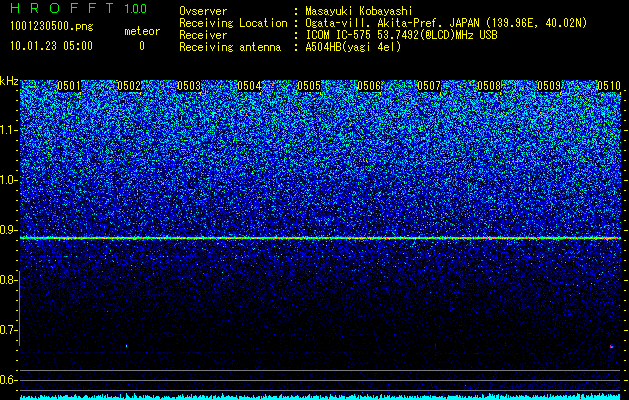The image size is (629, 400).
Task: Click the HROFFT 1.00 program title
Action: pyautogui.click(x=79, y=8)
